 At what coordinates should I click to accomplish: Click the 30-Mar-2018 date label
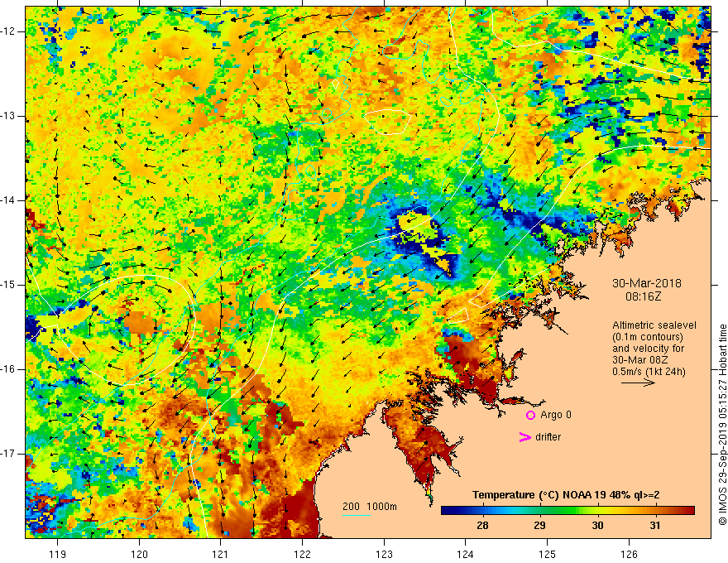pyautogui.click(x=647, y=283)
